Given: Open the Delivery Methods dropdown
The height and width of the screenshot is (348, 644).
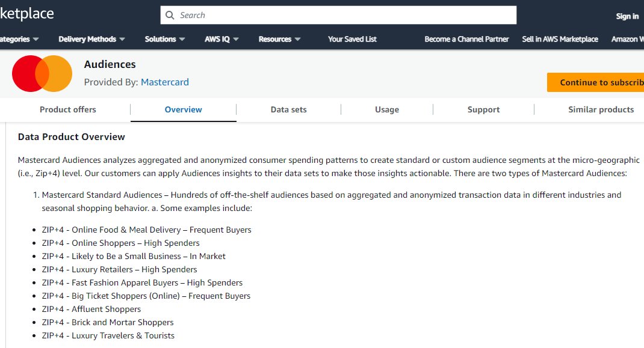Looking at the screenshot, I should click(x=91, y=39).
